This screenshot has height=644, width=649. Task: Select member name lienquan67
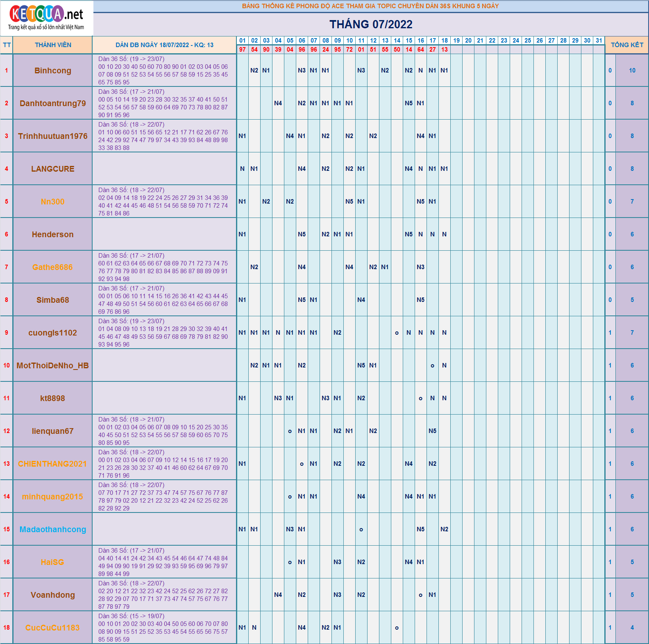pos(53,431)
